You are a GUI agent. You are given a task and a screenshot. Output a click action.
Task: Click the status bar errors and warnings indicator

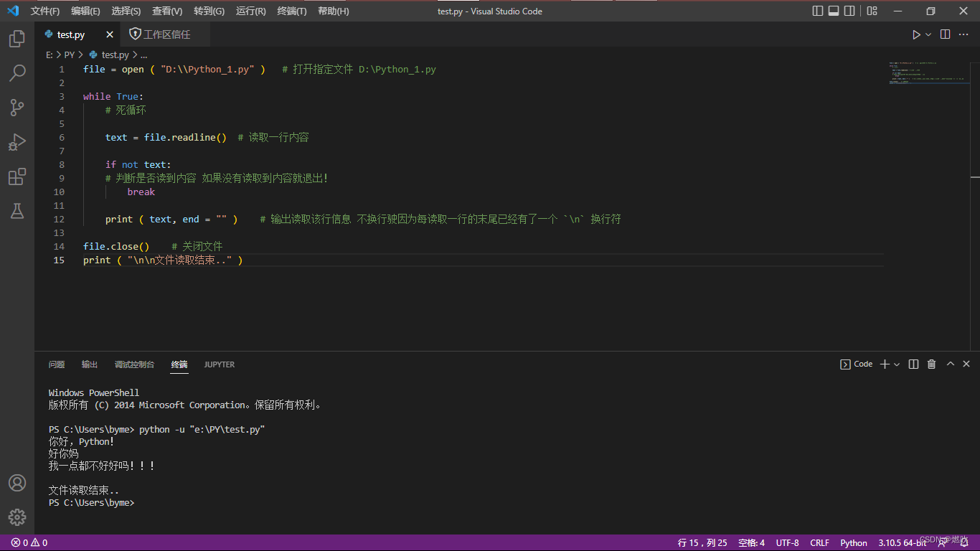tap(29, 543)
